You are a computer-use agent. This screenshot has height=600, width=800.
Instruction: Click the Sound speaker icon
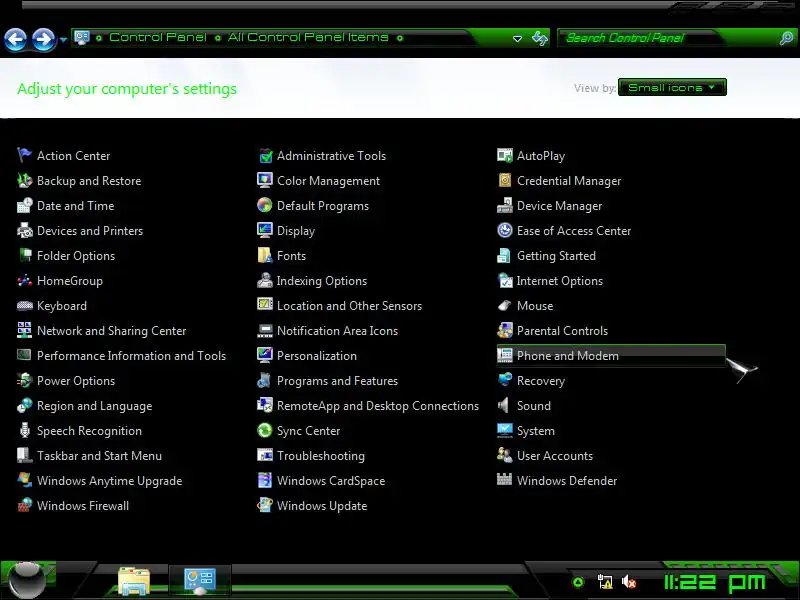(505, 405)
